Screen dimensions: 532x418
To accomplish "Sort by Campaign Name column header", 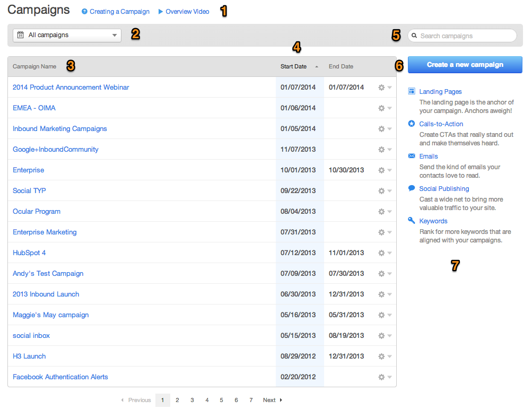I will (x=34, y=67).
